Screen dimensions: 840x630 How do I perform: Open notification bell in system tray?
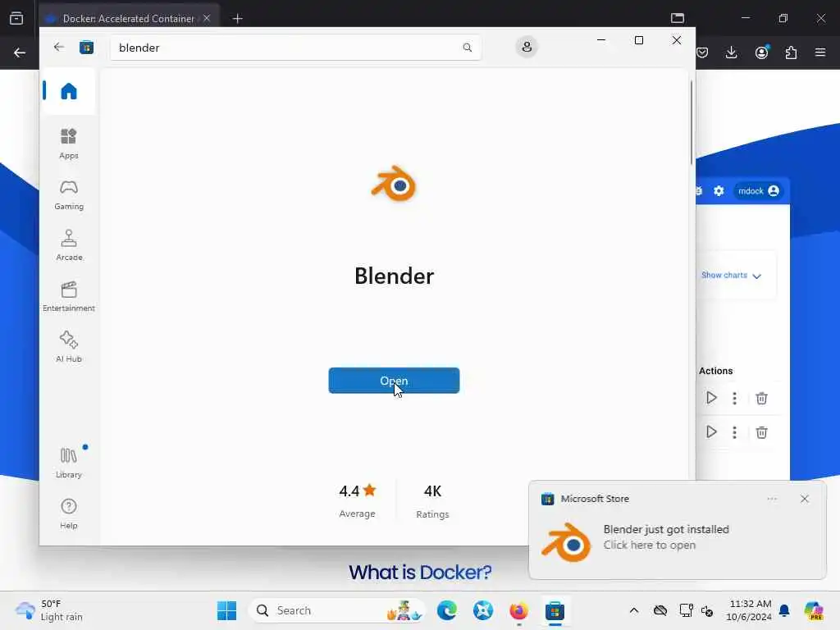point(784,610)
